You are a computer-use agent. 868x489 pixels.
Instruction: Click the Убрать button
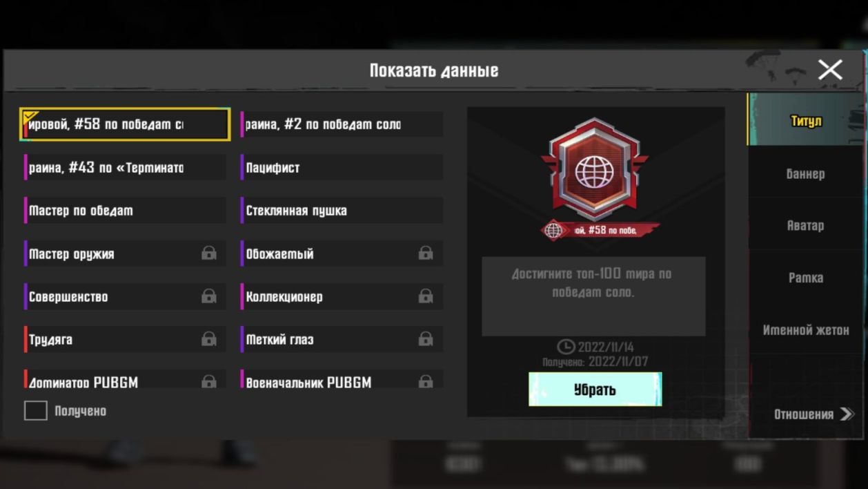(x=595, y=390)
